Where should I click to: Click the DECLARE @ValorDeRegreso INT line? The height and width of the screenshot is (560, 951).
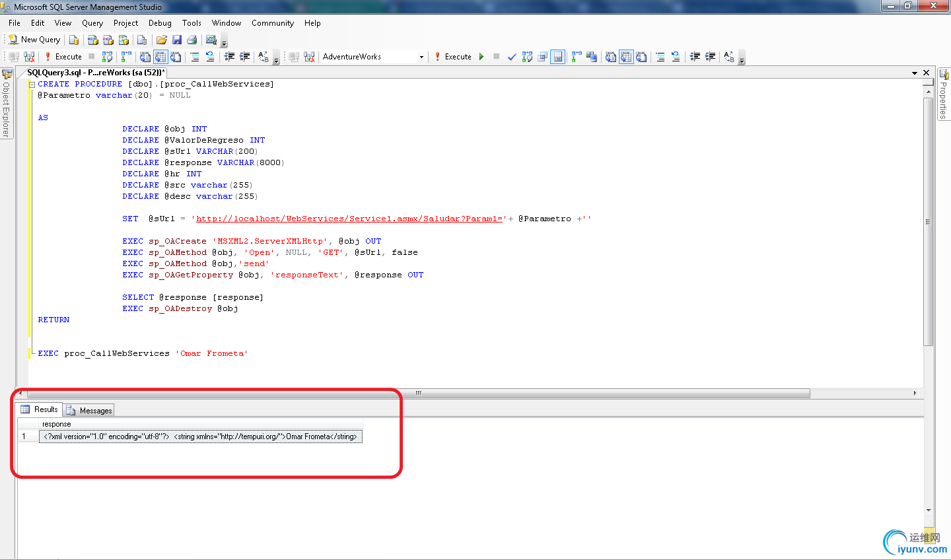click(x=194, y=140)
